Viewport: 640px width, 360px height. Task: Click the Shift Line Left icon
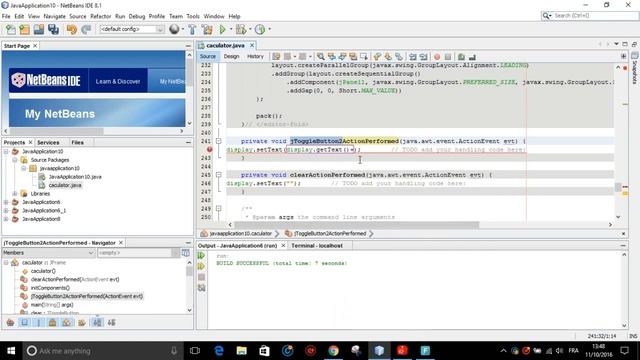pos(413,57)
